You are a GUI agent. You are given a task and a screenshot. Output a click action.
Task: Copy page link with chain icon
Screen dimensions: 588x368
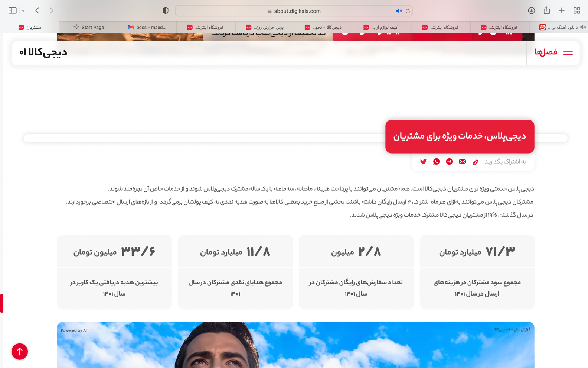475,162
